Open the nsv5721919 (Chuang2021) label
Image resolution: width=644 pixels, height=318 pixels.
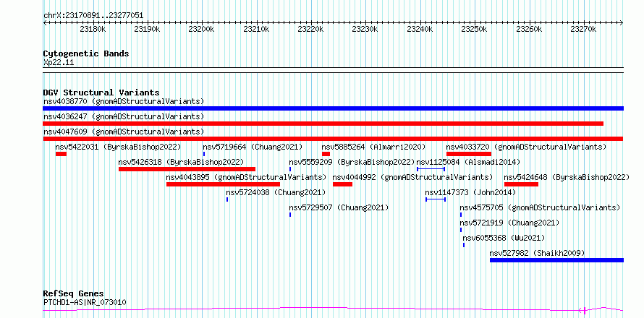coord(509,223)
